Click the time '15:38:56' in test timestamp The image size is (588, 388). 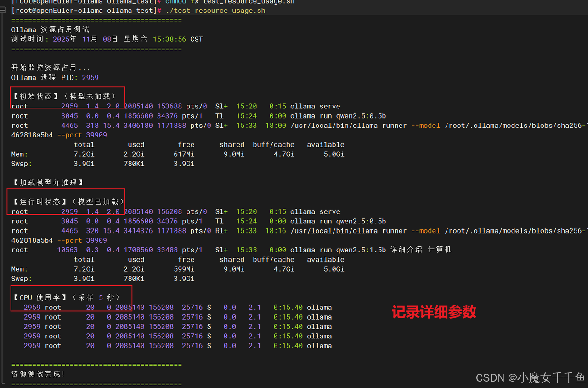(x=170, y=39)
